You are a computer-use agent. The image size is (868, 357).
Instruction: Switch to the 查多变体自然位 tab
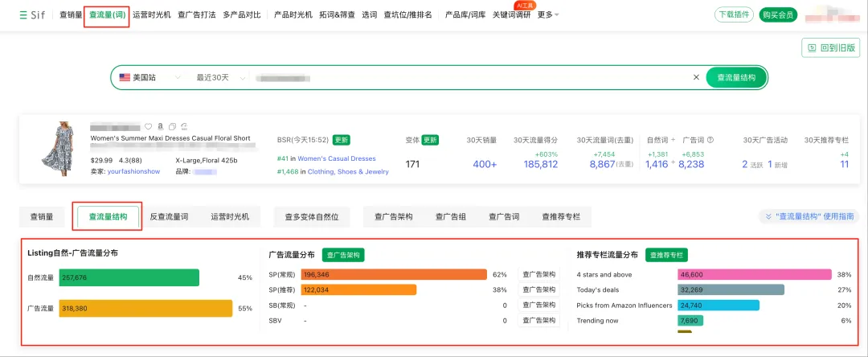coord(312,217)
